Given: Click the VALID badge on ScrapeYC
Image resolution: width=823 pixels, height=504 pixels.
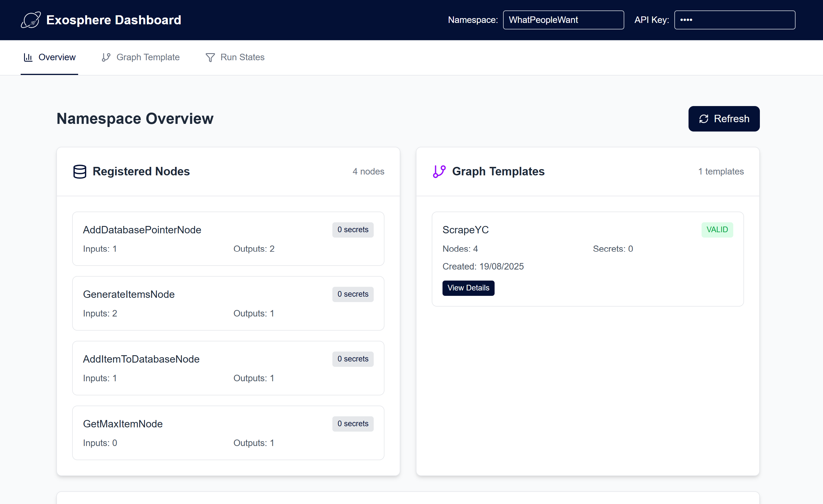Looking at the screenshot, I should pyautogui.click(x=717, y=230).
